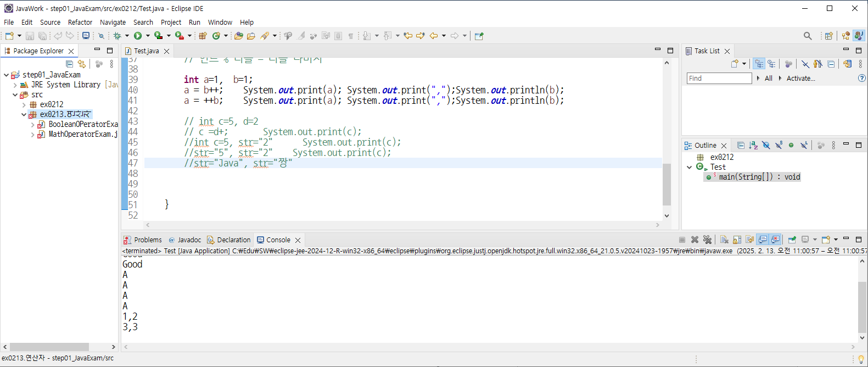The image size is (868, 367).
Task: Click New Java Class icon
Action: click(216, 36)
